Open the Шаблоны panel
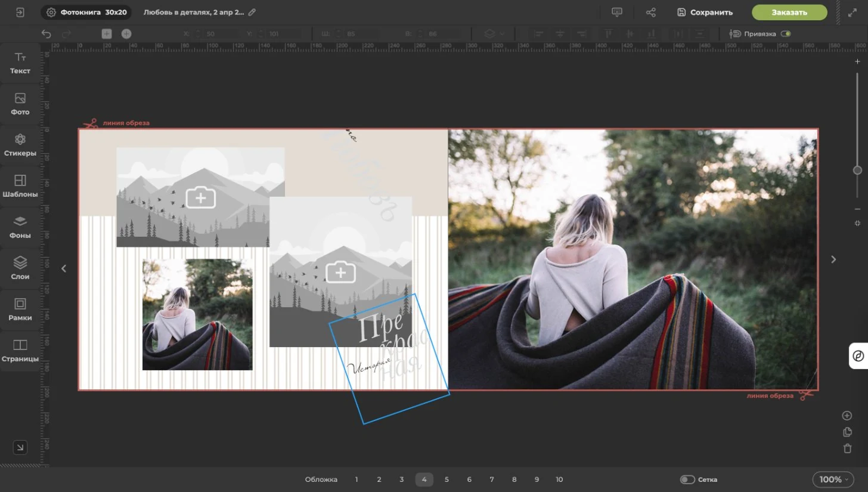This screenshot has width=868, height=492. pyautogui.click(x=20, y=186)
